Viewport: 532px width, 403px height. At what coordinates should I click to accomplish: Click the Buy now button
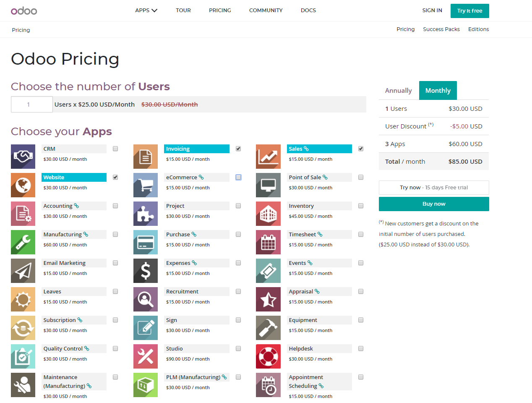pyautogui.click(x=434, y=204)
